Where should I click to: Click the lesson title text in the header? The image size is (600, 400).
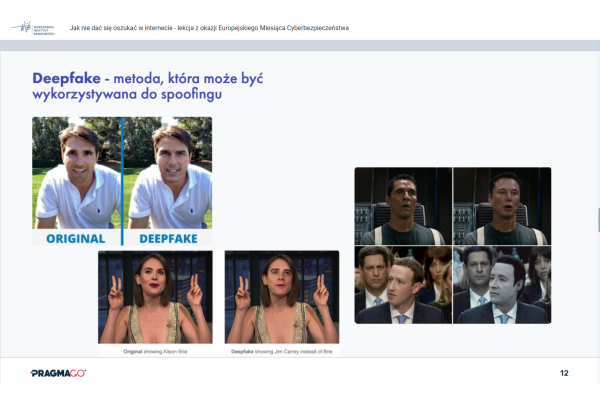click(x=210, y=27)
